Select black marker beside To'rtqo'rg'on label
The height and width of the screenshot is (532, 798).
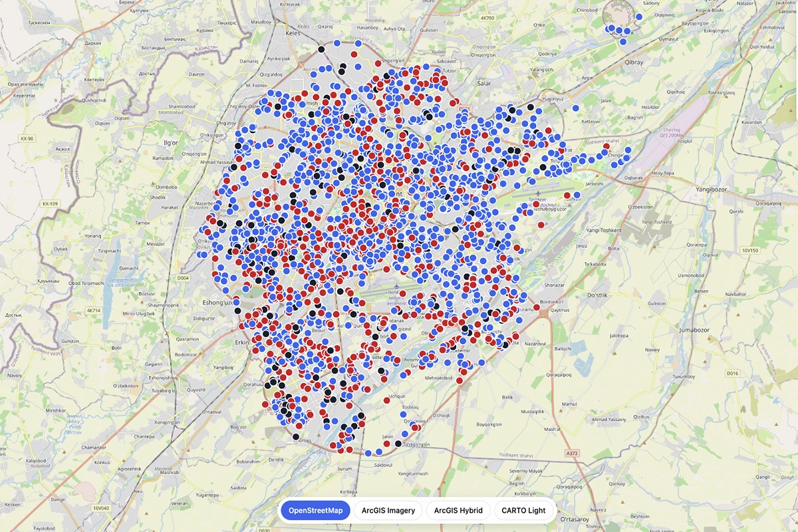(398, 444)
